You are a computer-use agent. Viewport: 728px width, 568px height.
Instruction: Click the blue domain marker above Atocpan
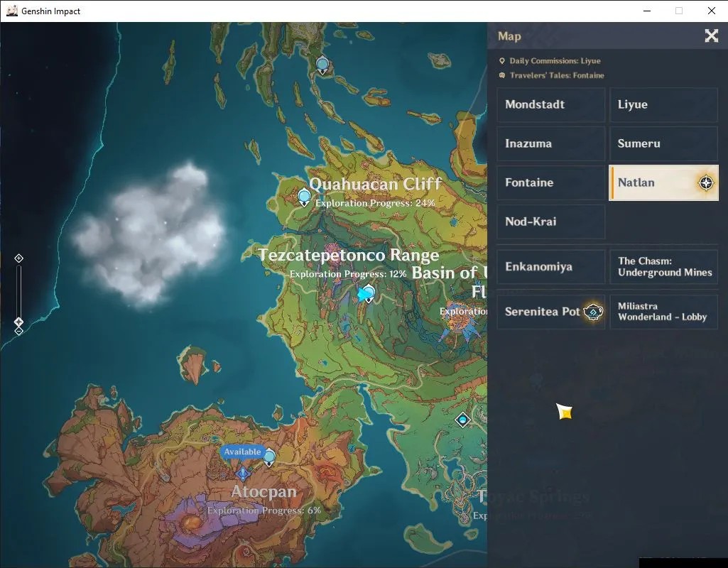coord(243,474)
